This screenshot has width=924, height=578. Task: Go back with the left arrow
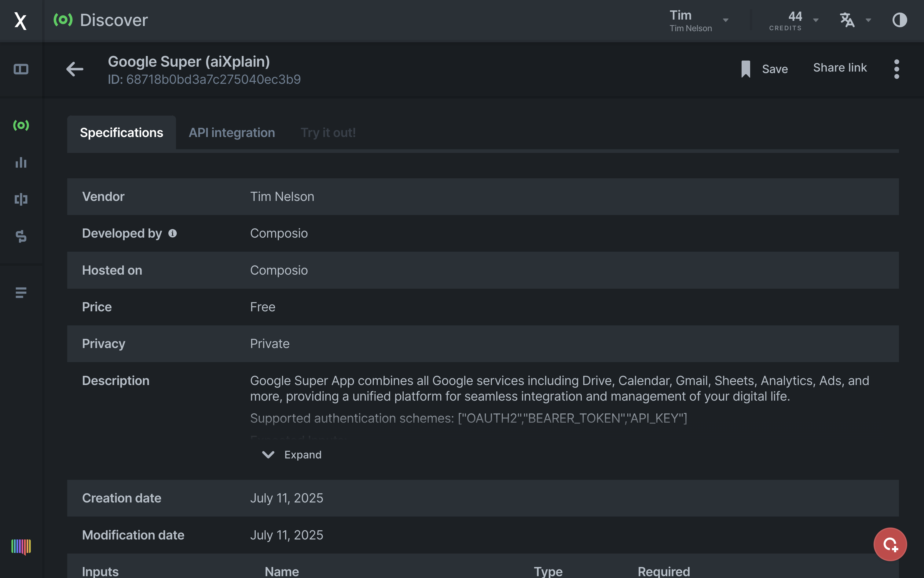[75, 69]
